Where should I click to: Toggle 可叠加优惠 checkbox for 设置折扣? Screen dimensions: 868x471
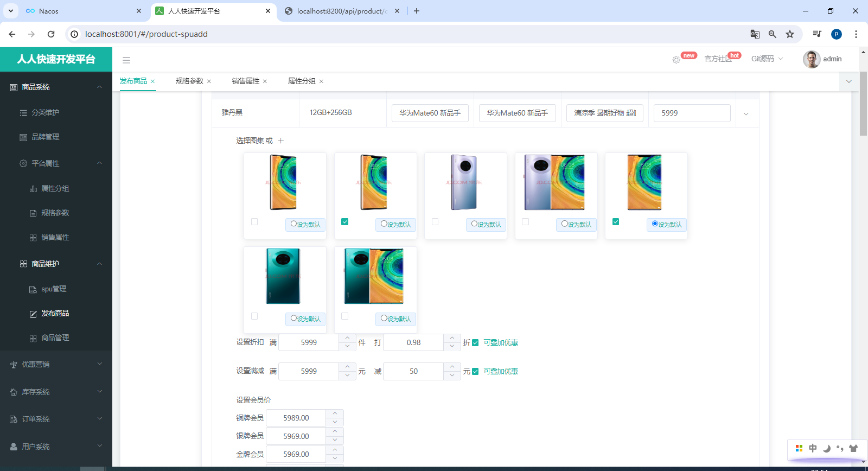pyautogui.click(x=475, y=343)
